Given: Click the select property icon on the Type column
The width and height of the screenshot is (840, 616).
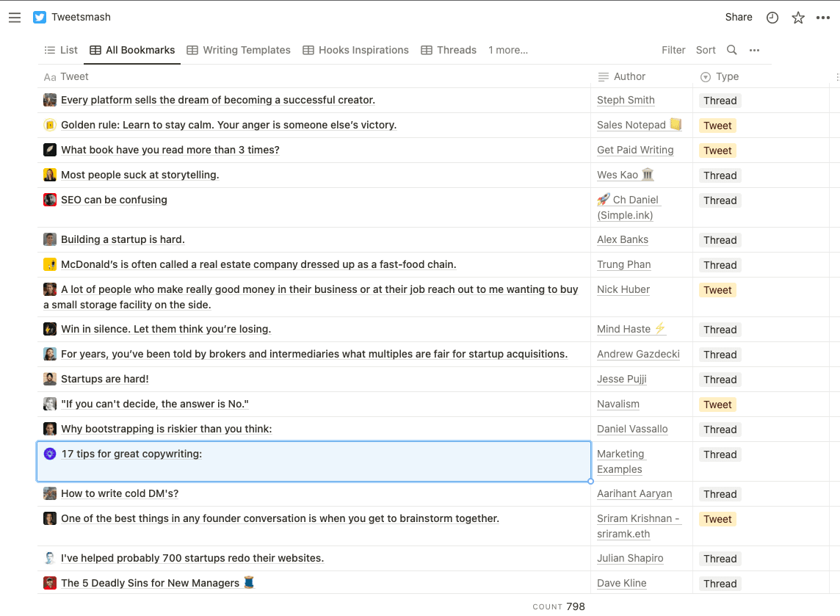Looking at the screenshot, I should (706, 76).
